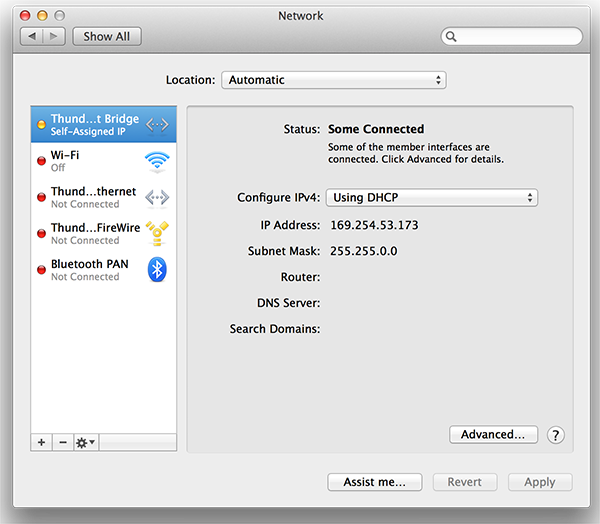Go back with the left arrow

coord(32,36)
